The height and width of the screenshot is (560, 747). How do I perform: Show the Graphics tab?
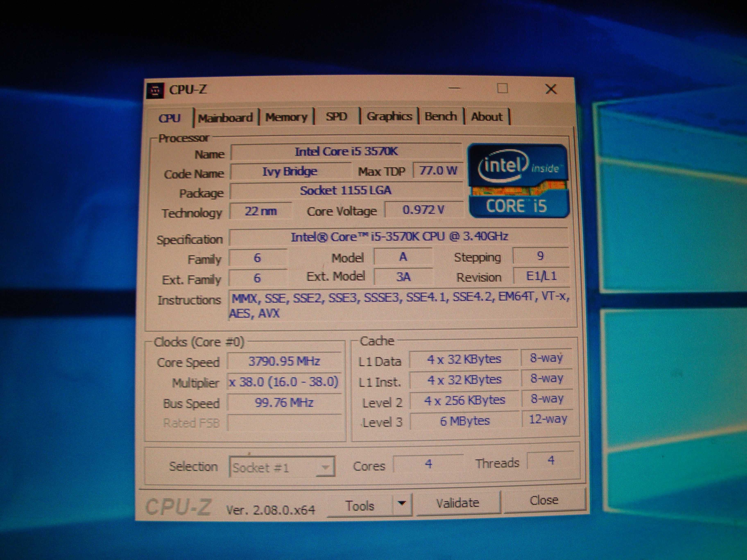[389, 116]
